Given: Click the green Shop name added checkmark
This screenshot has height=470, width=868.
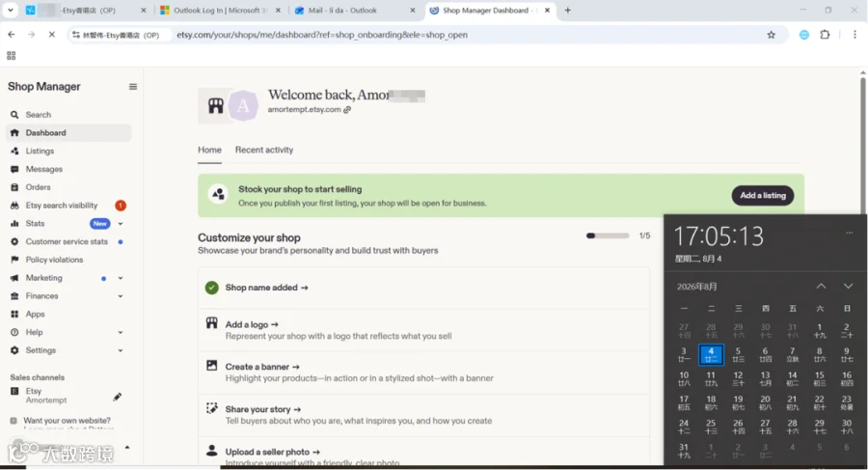Looking at the screenshot, I should (x=211, y=288).
